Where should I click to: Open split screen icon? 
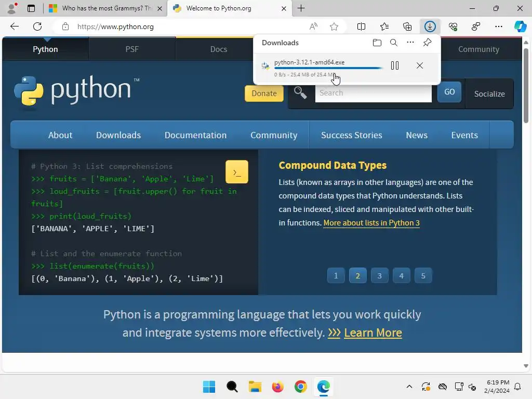(x=362, y=26)
